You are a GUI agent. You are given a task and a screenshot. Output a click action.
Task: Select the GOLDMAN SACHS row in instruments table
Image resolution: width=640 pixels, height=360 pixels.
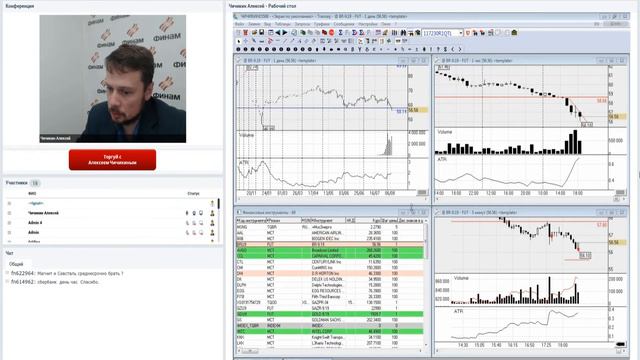(x=330, y=320)
